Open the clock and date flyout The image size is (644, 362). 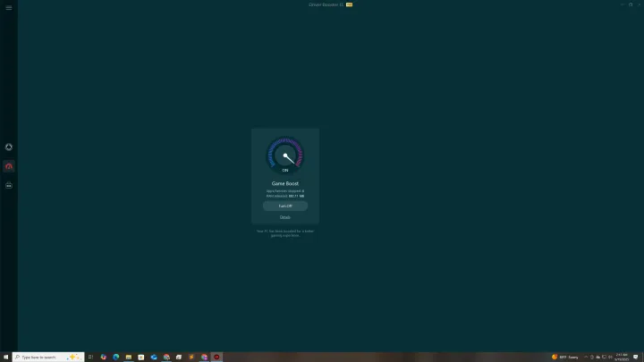(x=622, y=357)
